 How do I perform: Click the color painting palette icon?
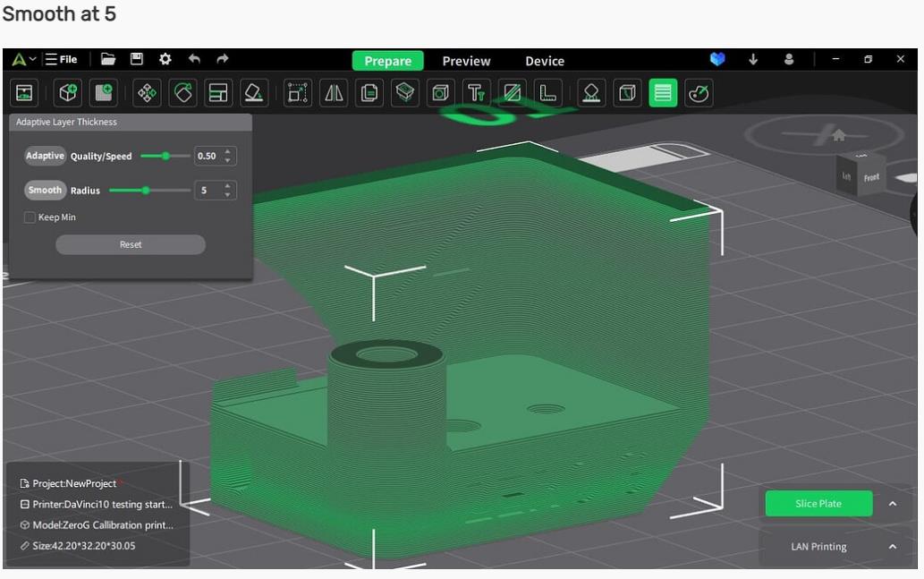[699, 92]
